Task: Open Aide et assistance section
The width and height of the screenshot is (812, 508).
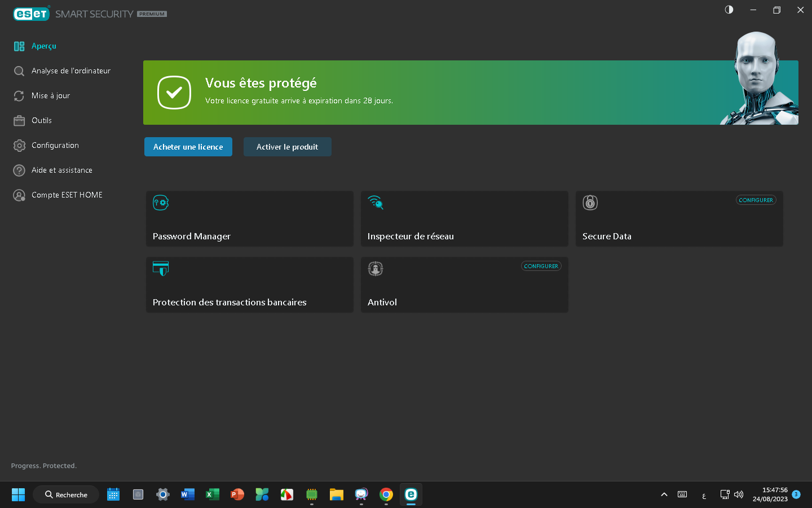Action: (62, 170)
